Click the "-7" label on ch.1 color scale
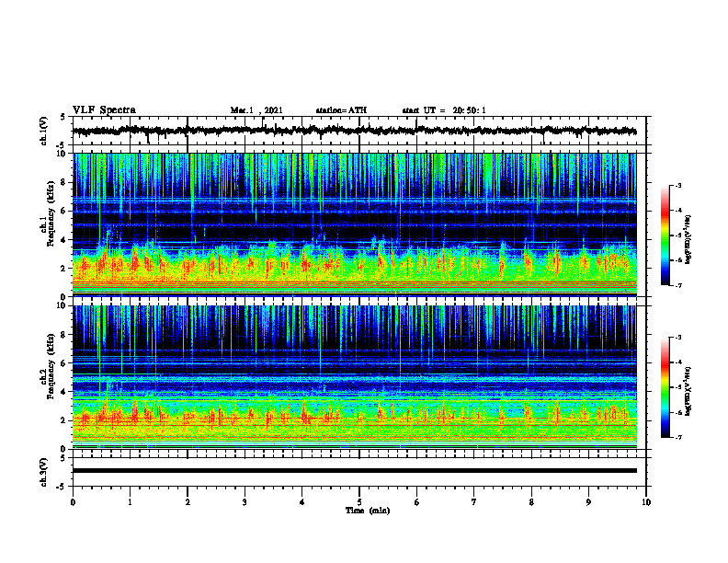This screenshot has width=728, height=563. (678, 285)
